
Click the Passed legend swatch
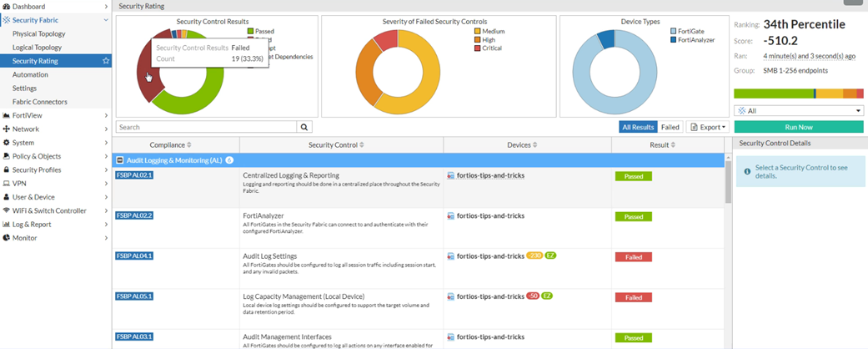point(251,32)
